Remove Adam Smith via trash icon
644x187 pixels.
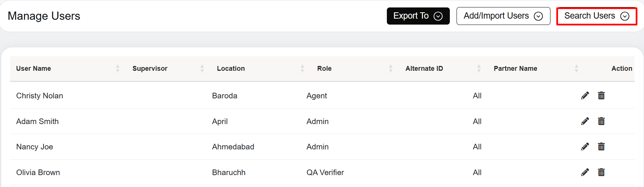[x=601, y=121]
